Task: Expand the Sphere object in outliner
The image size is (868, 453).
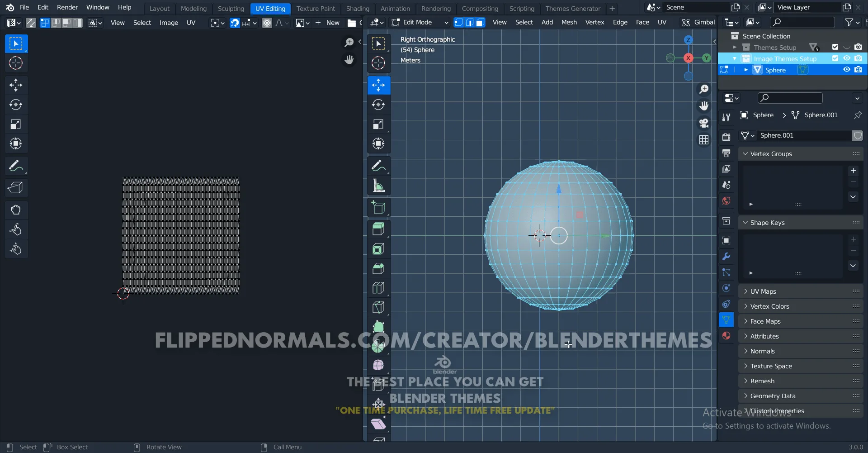Action: 746,70
